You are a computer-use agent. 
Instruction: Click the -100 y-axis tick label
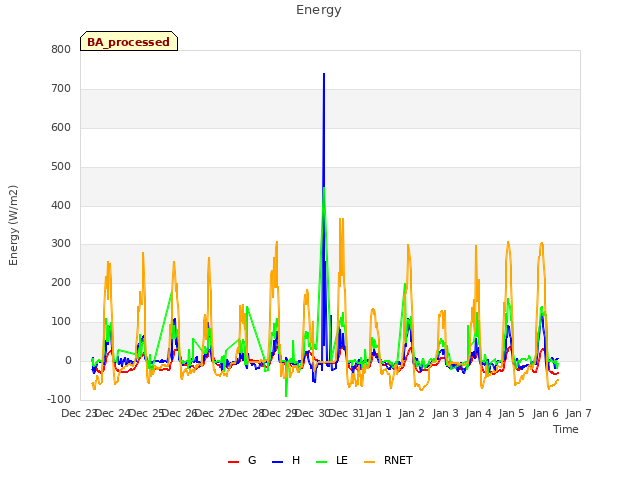point(59,399)
